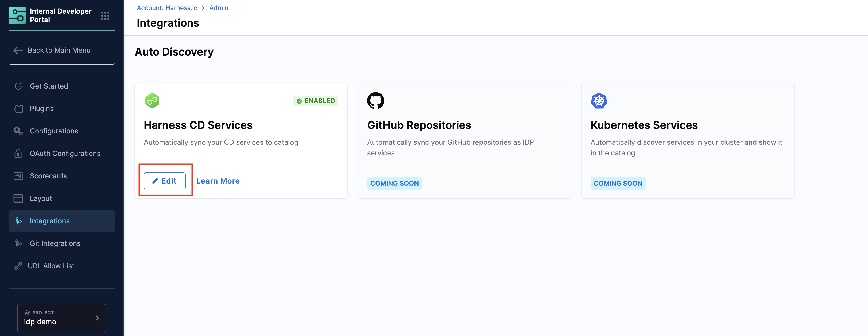Edit the Harness CD Services integration

(164, 181)
